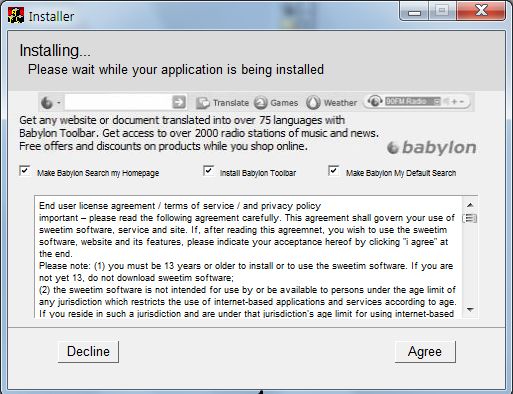Click the Translate toolbar icon
Screen dimensions: 513x394
coord(203,103)
